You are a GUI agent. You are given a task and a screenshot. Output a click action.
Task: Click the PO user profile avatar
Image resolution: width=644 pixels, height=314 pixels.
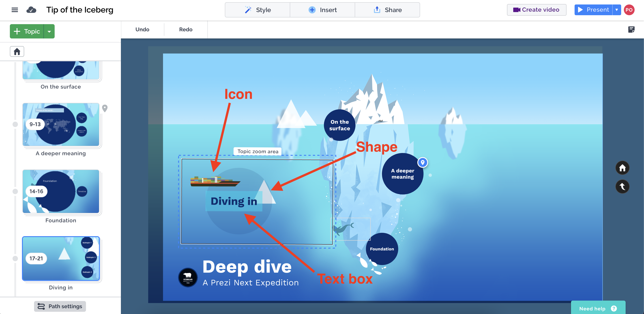point(629,10)
